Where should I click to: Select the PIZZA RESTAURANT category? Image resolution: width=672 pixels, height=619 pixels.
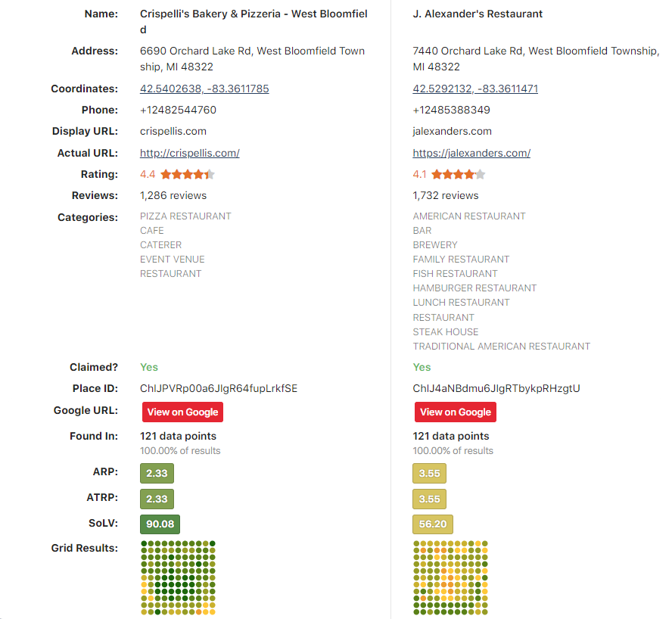pos(185,216)
